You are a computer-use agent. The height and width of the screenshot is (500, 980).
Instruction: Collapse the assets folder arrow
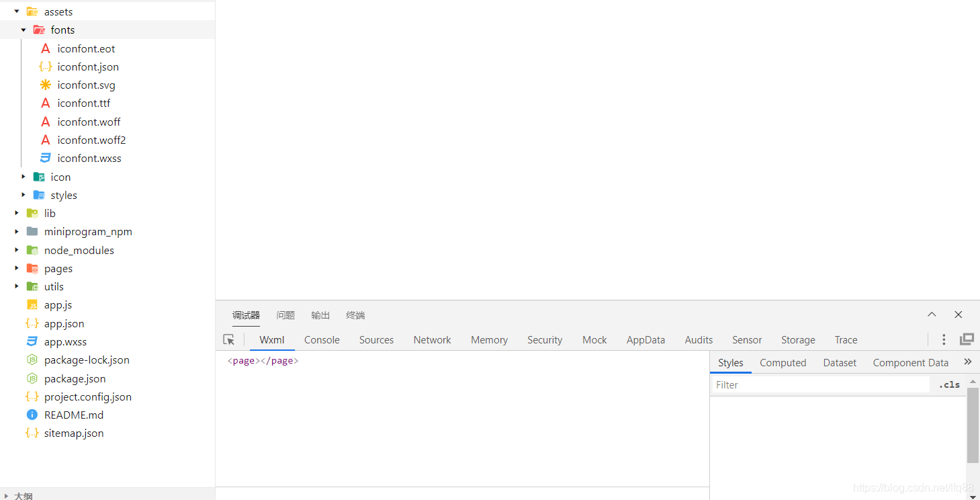17,11
